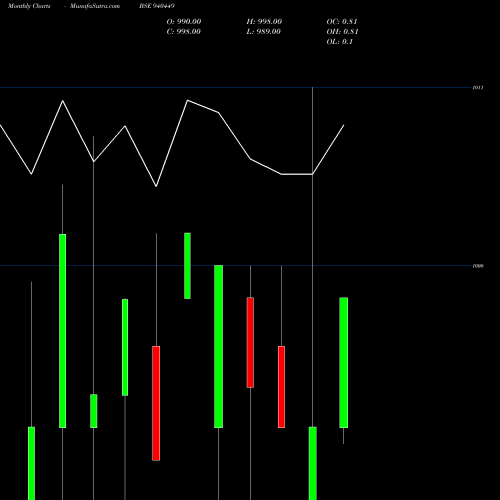This screenshot has width=500, height=500.
Task: Select the 'OH: 0.81' reading
Action: pyautogui.click(x=342, y=32)
